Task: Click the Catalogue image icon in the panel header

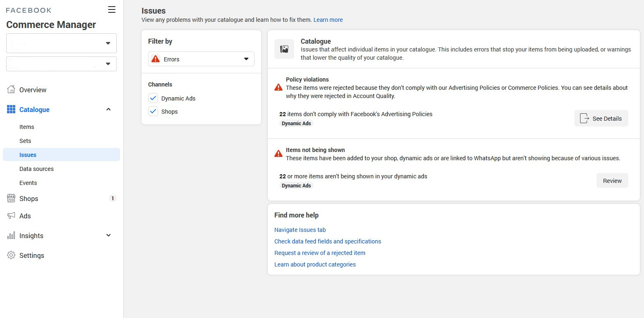Action: [284, 49]
